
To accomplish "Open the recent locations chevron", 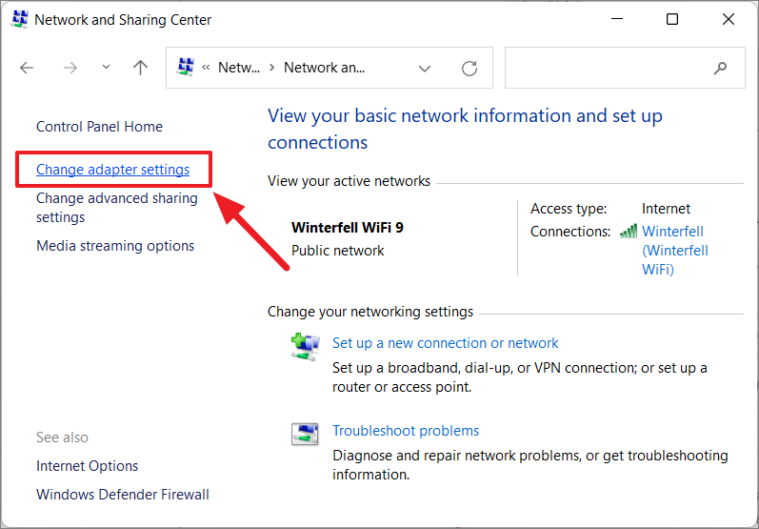I will pos(106,67).
